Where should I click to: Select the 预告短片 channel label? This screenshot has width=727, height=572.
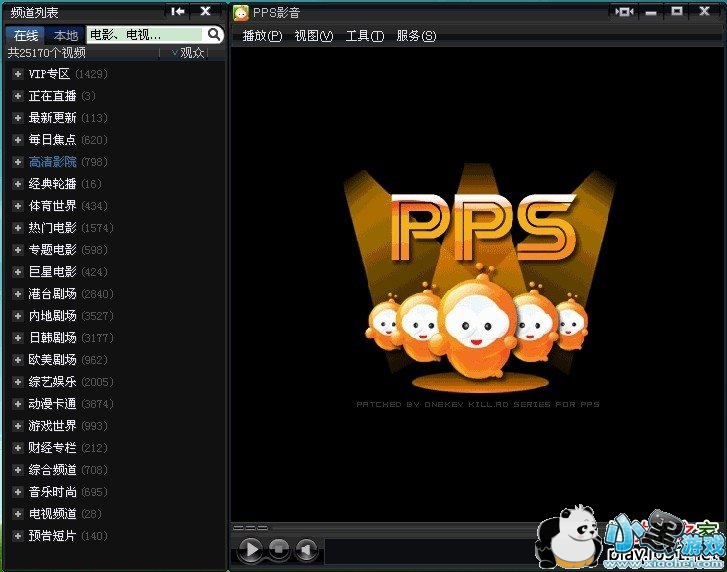pyautogui.click(x=52, y=536)
